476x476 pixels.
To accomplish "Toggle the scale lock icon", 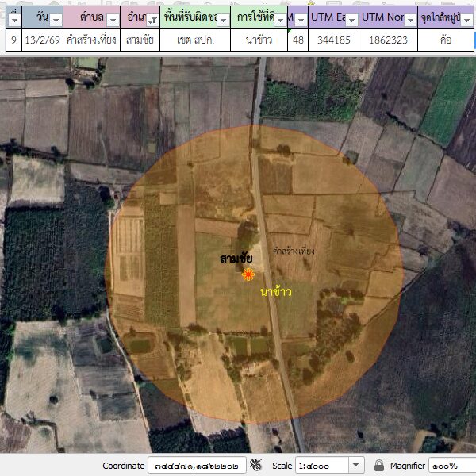I will pyautogui.click(x=379, y=466).
